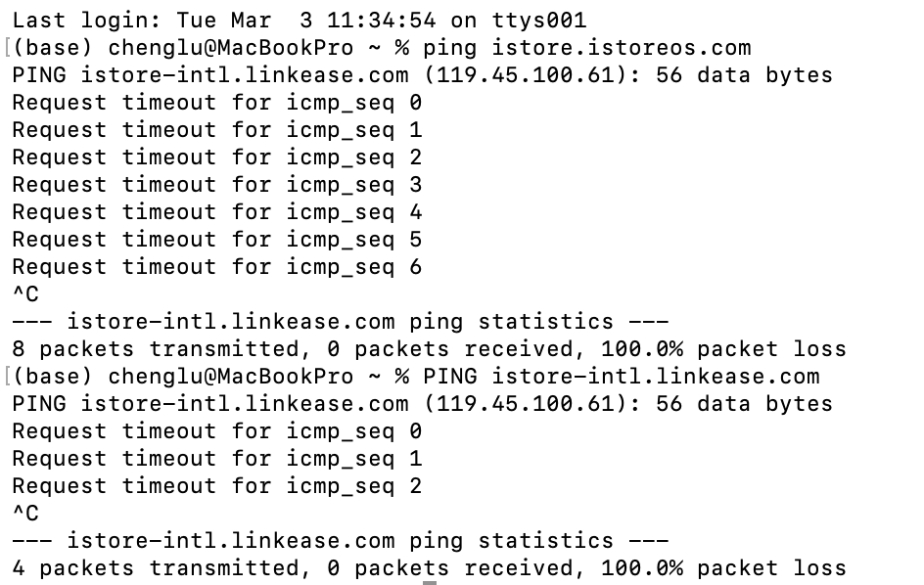The width and height of the screenshot is (924, 585).
Task: Select the icmp_seq 6 timeout line
Action: pos(216,266)
